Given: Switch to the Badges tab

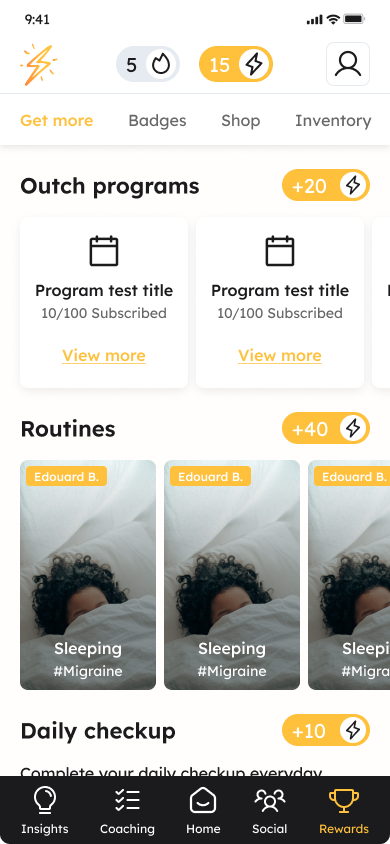Looking at the screenshot, I should (157, 121).
